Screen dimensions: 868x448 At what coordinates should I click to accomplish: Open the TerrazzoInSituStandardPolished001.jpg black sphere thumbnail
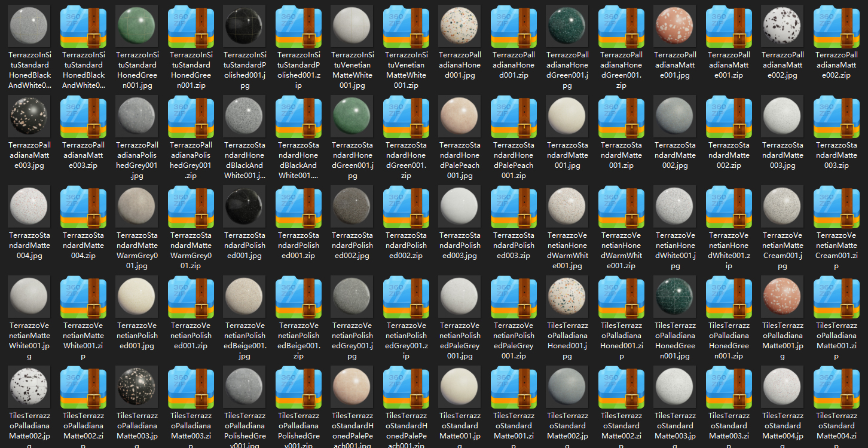(x=245, y=27)
